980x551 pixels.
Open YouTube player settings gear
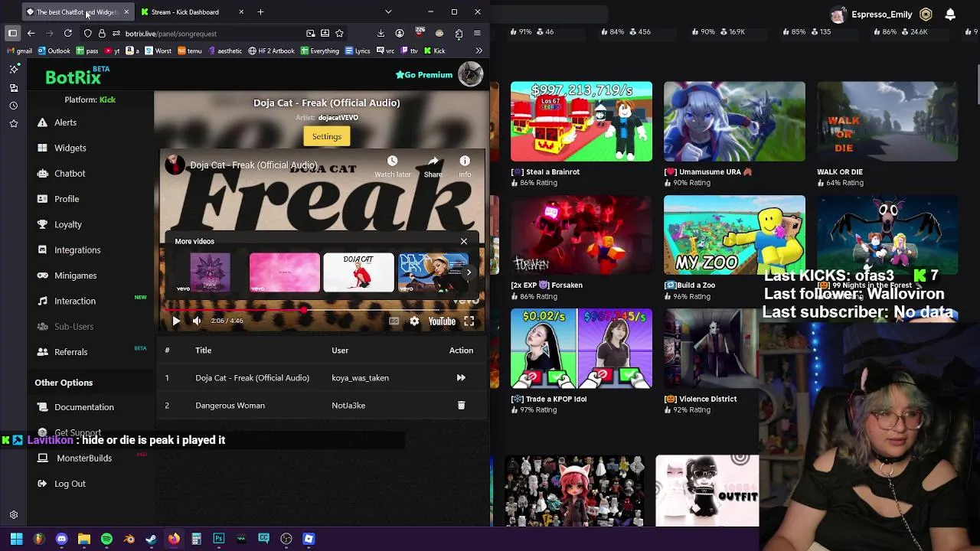click(x=414, y=321)
